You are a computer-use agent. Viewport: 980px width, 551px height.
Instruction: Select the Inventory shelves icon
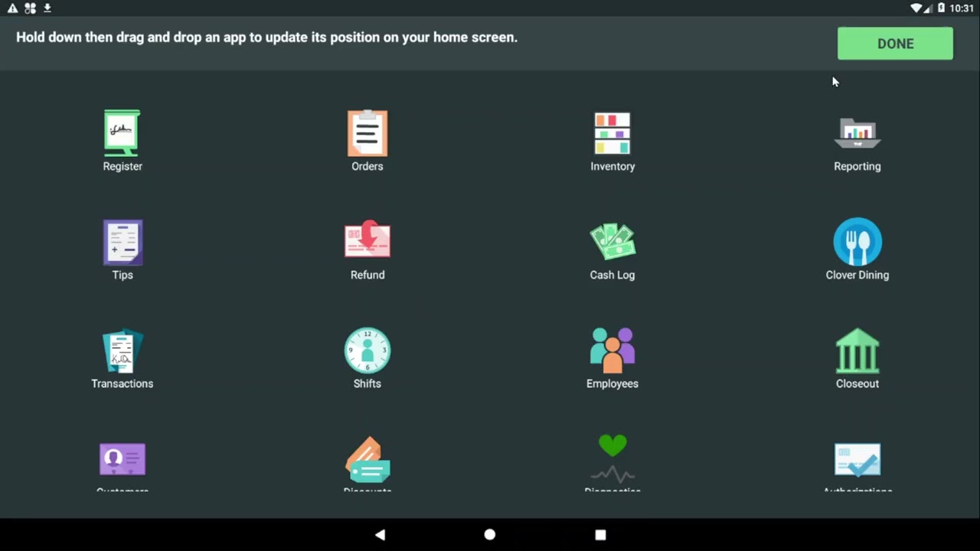(x=612, y=133)
